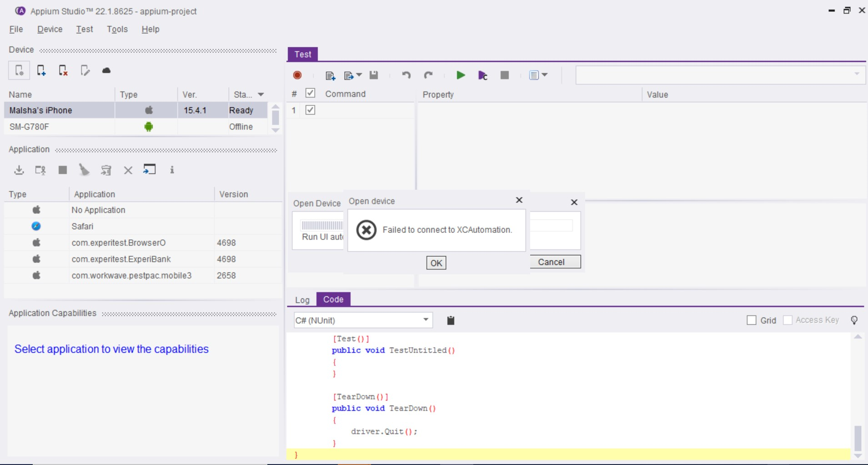Click the Install application download icon
Viewport: 868px width, 465px height.
[x=19, y=170]
